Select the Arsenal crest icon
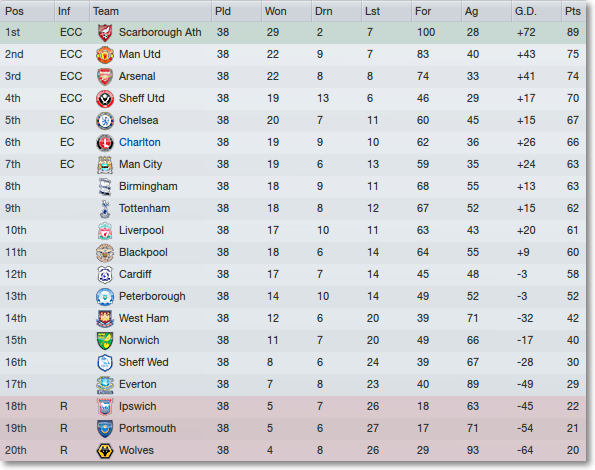Screen dimensions: 595x470 pyautogui.click(x=105, y=77)
